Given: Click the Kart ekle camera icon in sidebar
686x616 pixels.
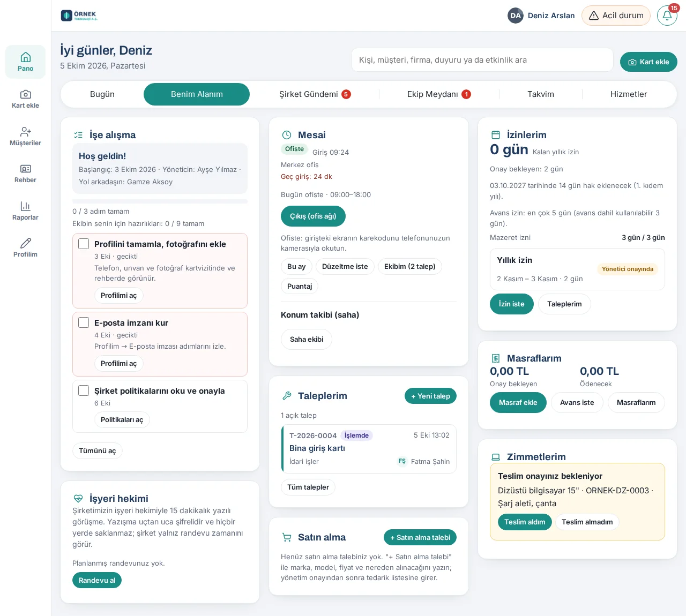Looking at the screenshot, I should pos(25,99).
